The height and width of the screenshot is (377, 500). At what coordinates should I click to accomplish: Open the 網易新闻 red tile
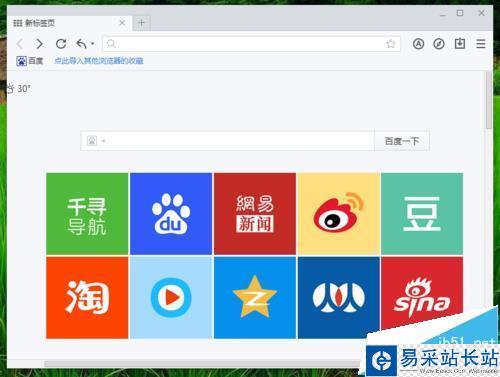[x=255, y=214]
